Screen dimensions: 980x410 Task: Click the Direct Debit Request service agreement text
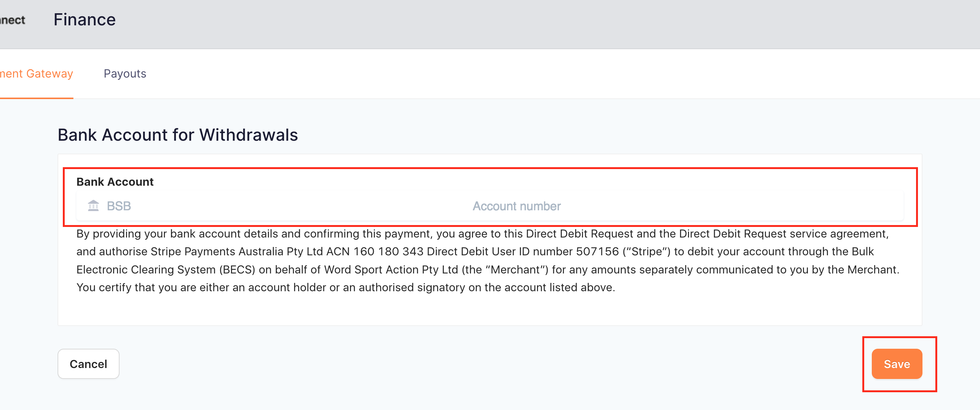[782, 233]
